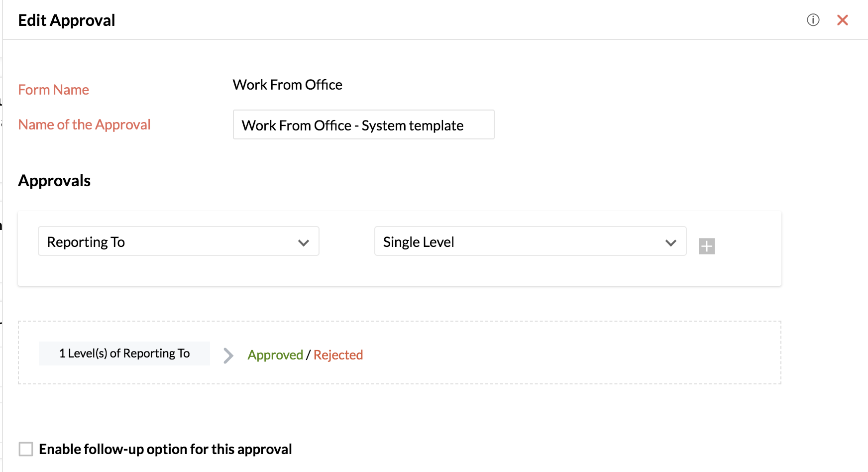
Task: Click the Approvals section heading
Action: pos(54,181)
